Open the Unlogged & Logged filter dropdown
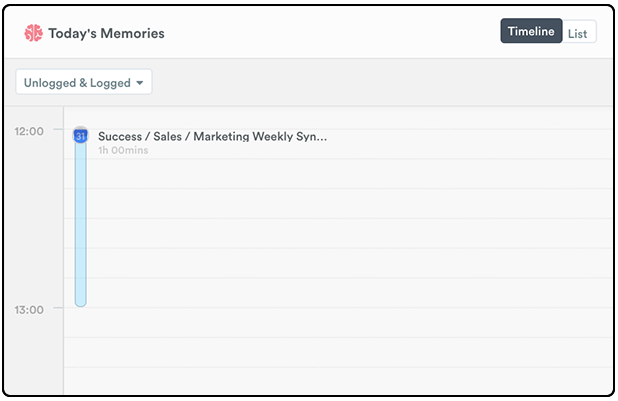Image resolution: width=618 pixels, height=401 pixels. [x=84, y=82]
